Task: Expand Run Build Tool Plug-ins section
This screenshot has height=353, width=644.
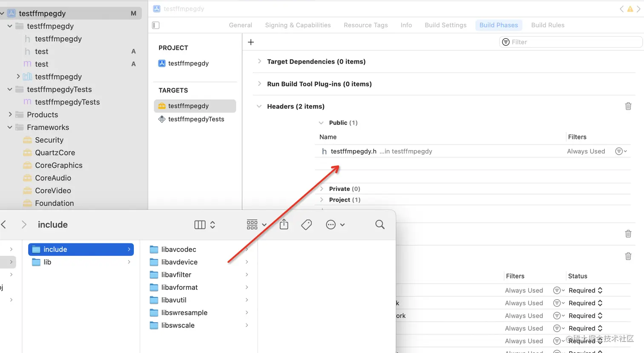Action: 259,84
